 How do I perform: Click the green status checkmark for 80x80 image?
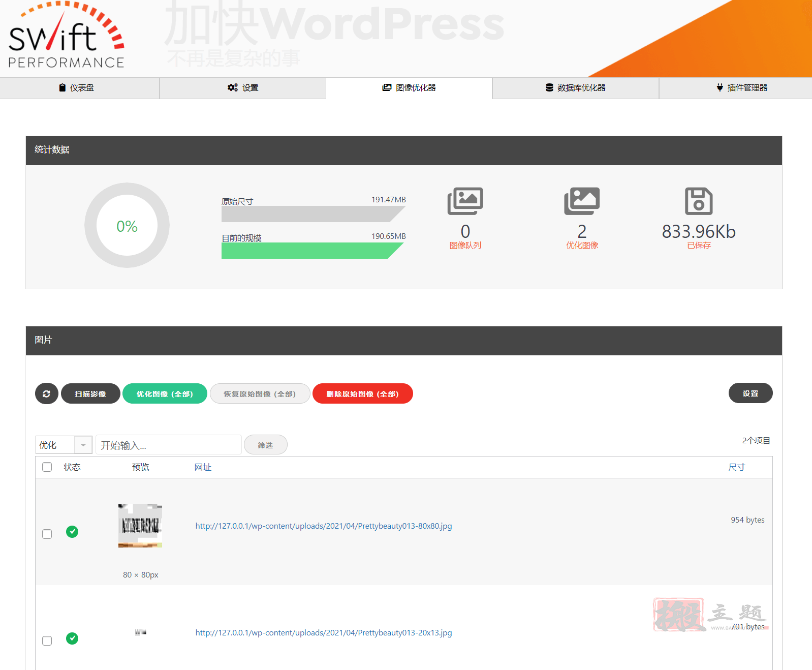72,532
